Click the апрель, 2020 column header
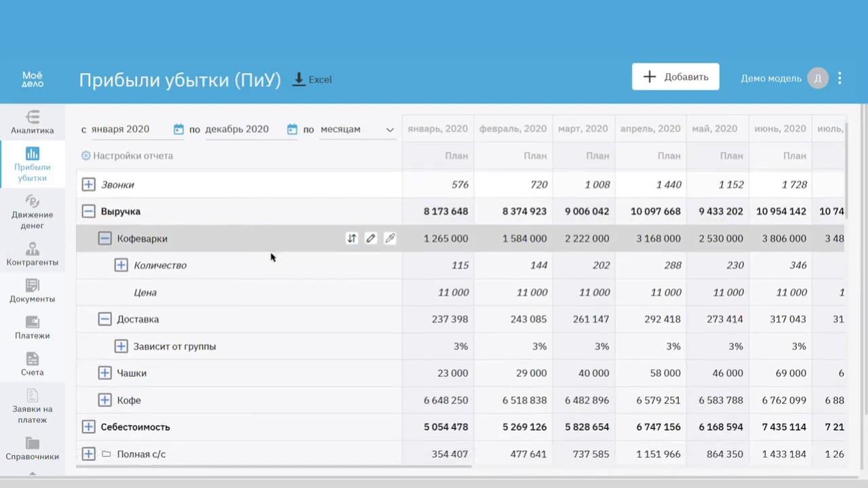The height and width of the screenshot is (488, 868). [650, 129]
